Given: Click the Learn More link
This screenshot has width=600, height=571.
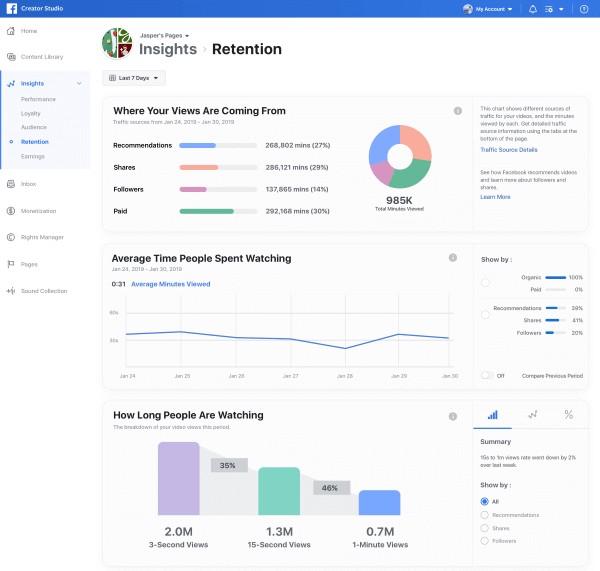Looking at the screenshot, I should tap(495, 197).
